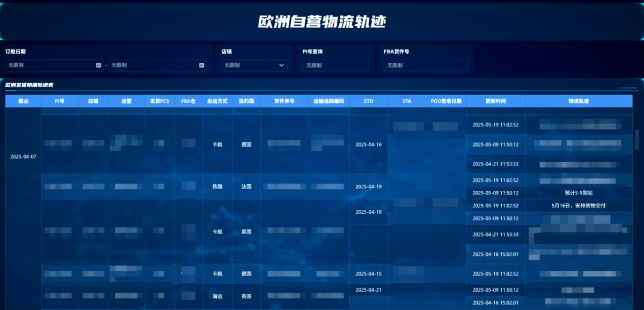Focus the FBA货件号 input box
Image resolution: width=644 pixels, height=310 pixels.
pos(425,66)
